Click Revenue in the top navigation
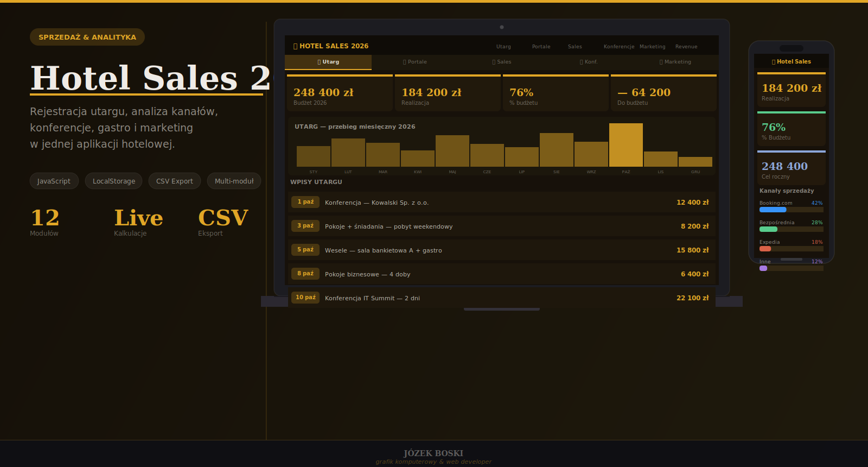 686,47
